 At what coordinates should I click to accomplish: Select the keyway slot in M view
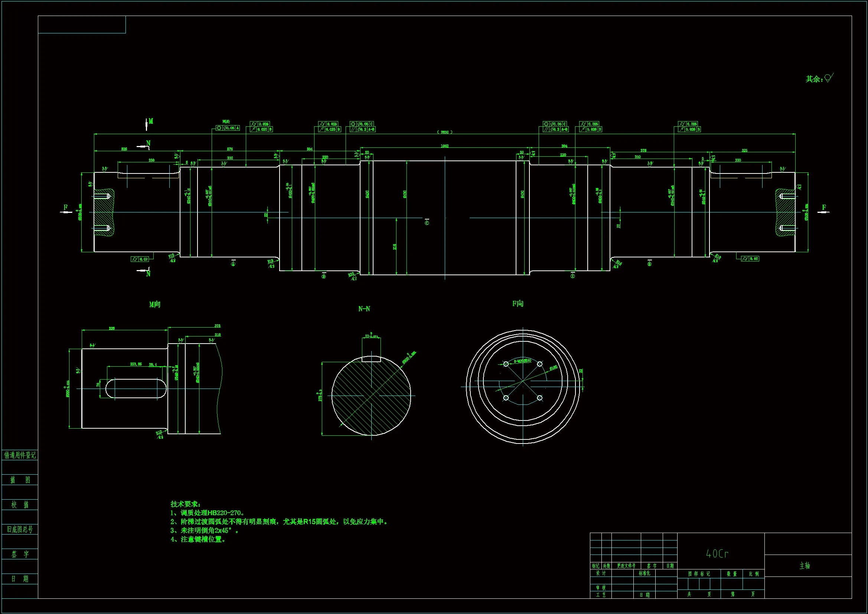point(136,389)
